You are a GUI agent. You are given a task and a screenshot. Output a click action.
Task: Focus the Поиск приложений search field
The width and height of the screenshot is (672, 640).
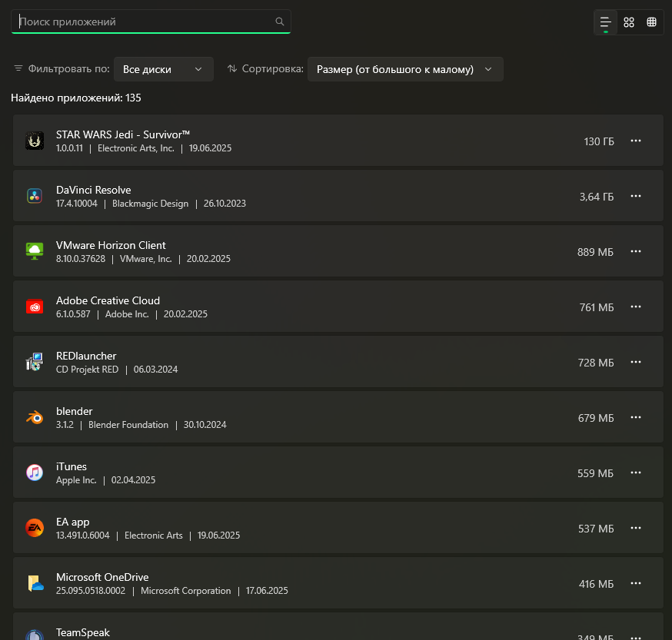pos(151,22)
